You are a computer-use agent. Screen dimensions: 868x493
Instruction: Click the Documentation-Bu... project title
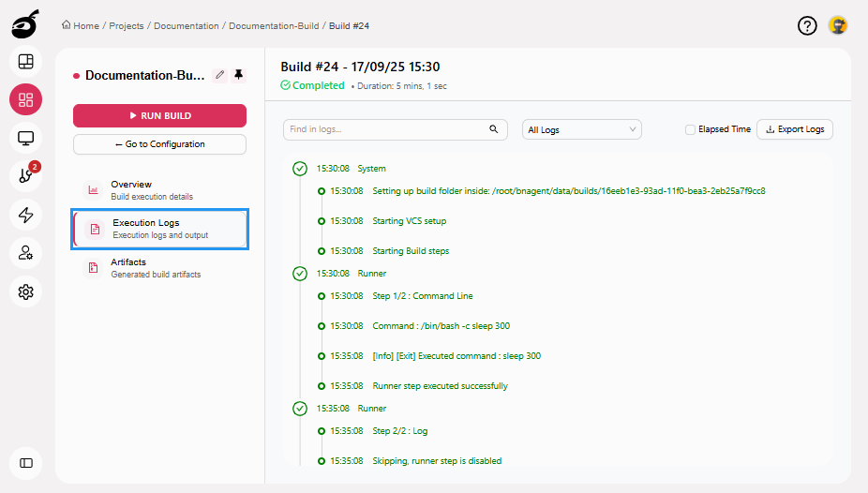(145, 75)
